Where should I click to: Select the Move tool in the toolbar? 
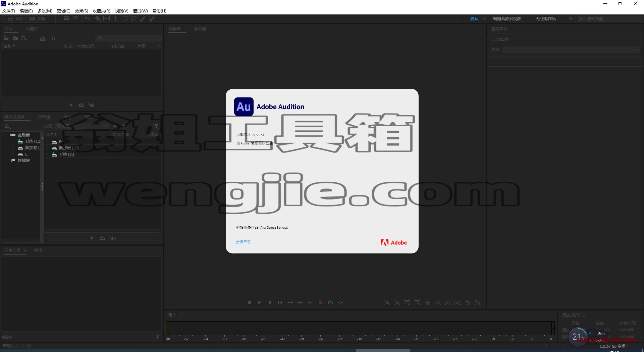point(88,19)
